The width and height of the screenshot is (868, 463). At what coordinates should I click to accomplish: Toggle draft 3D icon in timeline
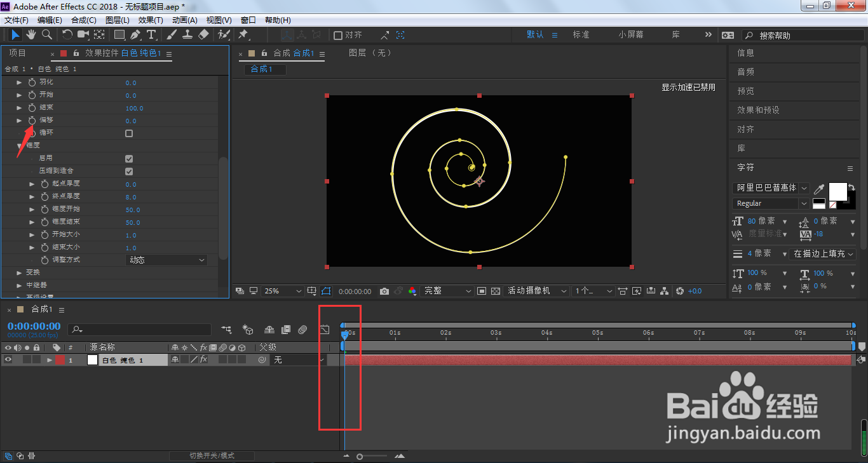pyautogui.click(x=248, y=330)
